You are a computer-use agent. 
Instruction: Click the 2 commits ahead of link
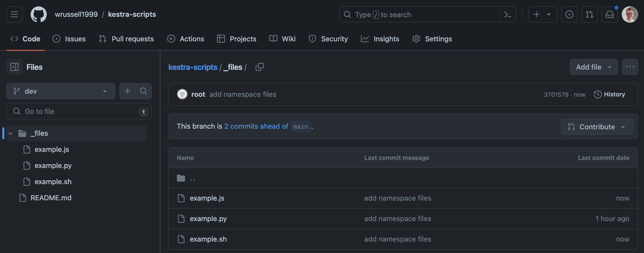tap(256, 126)
